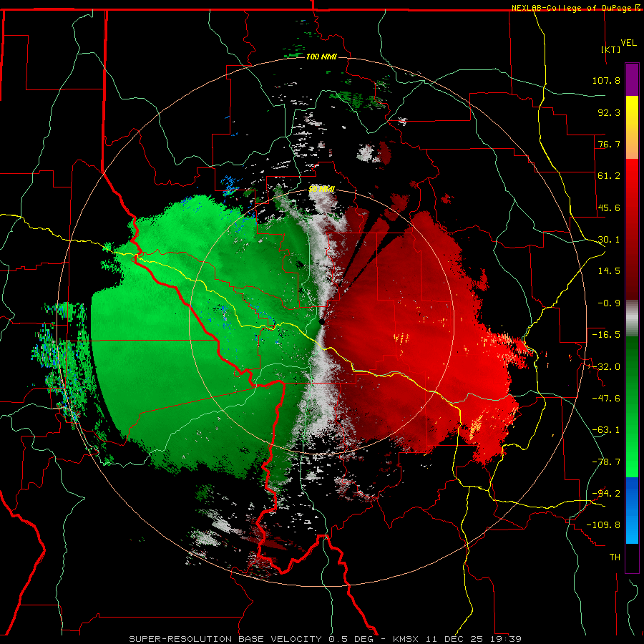Screen dimensions: 644x644
Task: Click the -47.6 velocity scale value
Action: pos(606,399)
